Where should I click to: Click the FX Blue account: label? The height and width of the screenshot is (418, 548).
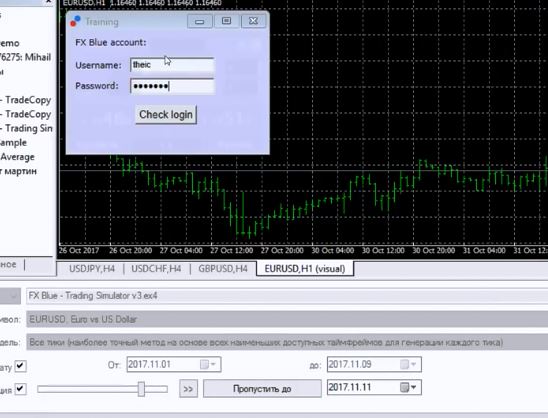tap(111, 43)
